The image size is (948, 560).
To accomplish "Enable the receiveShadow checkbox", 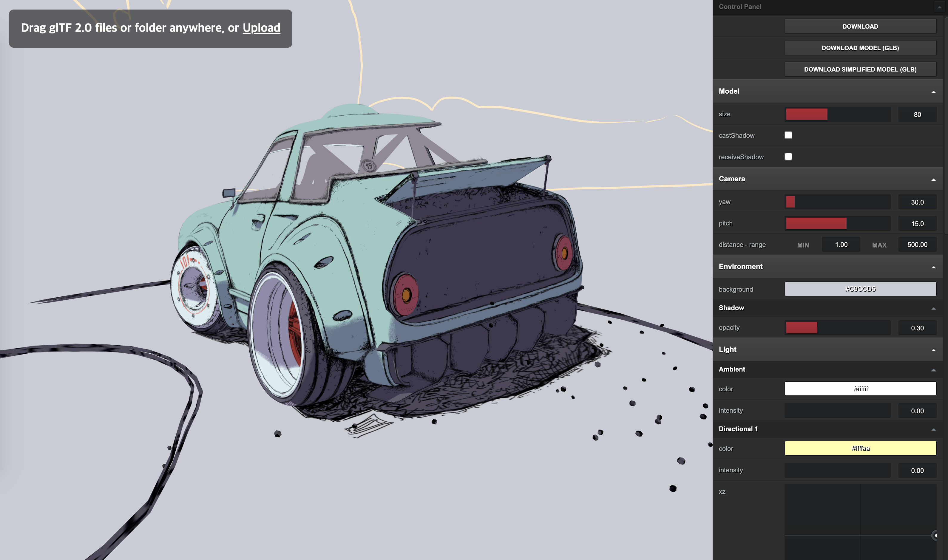I will click(788, 157).
